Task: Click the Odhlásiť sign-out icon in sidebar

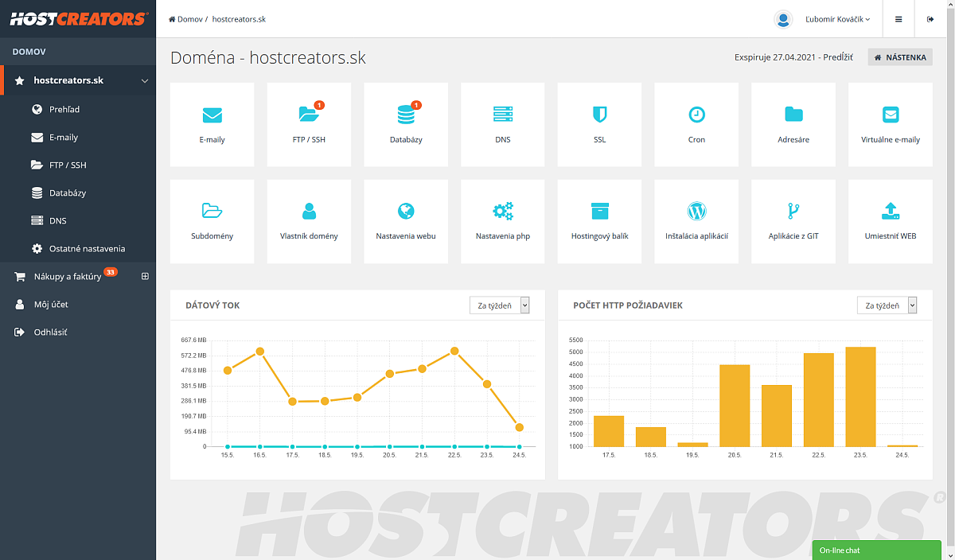Action: point(20,332)
